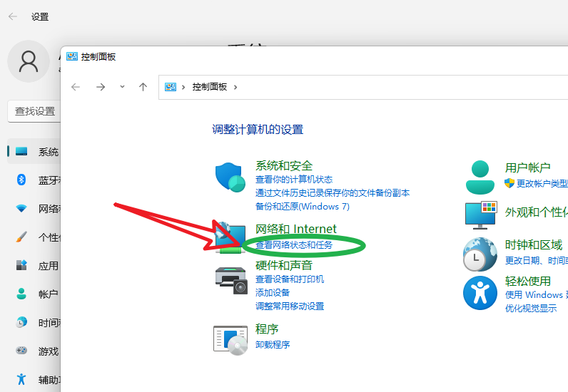Open 硬件和声音 category
This screenshot has width=568, height=392.
point(283,265)
